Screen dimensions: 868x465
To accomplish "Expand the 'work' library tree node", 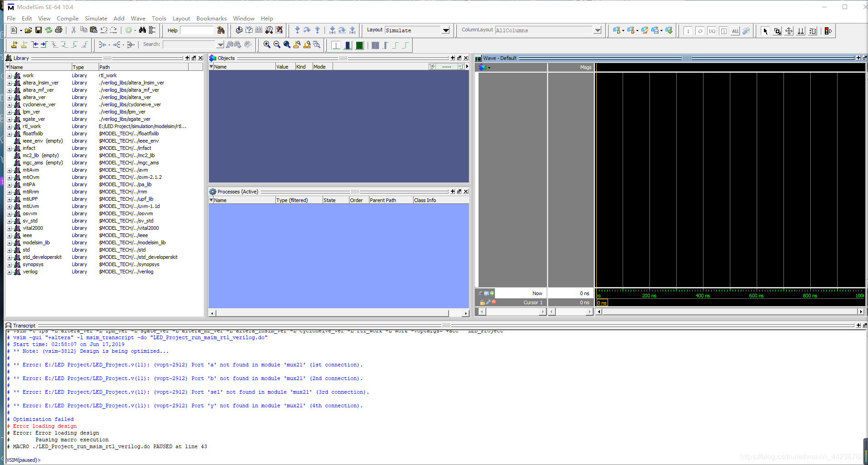I will pyautogui.click(x=9, y=76).
